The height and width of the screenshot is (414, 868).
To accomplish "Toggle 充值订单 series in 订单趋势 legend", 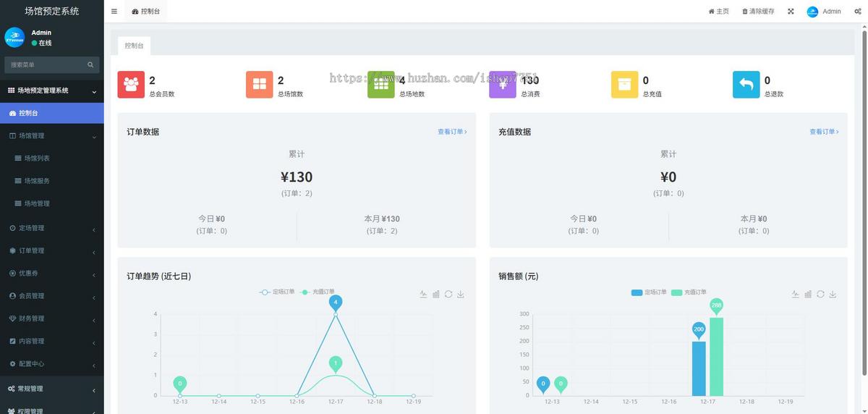I will click(x=318, y=292).
